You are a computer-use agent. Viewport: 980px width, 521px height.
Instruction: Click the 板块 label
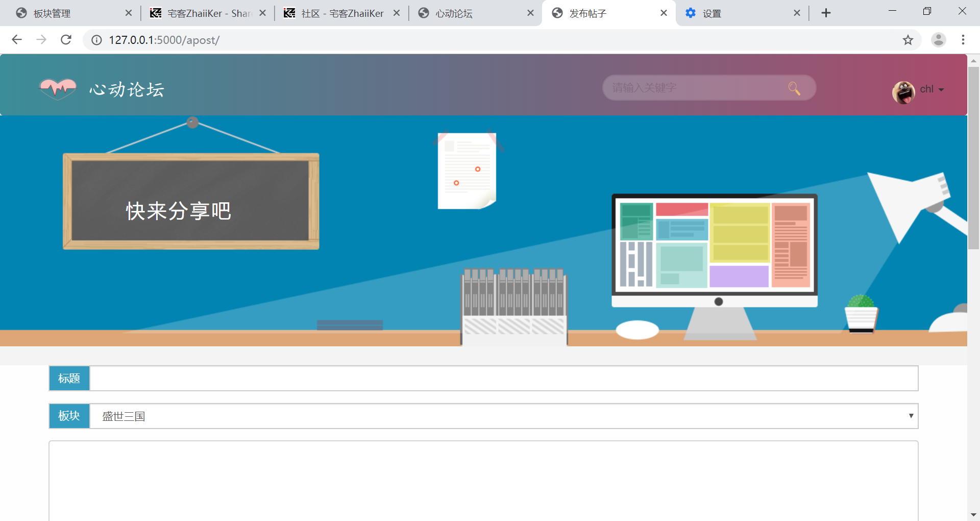[x=69, y=416]
